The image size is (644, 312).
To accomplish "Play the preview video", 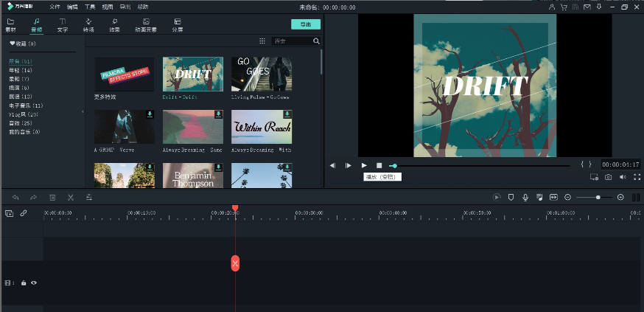I will (364, 165).
